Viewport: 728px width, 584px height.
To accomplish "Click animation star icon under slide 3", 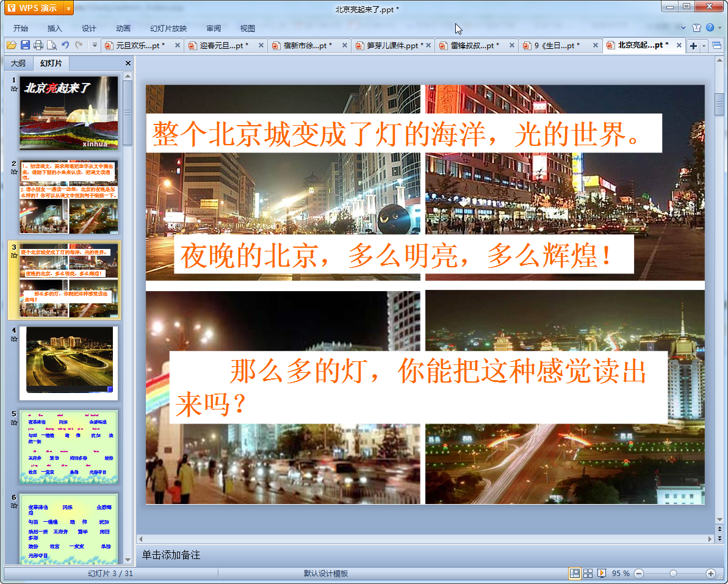I will [x=14, y=255].
